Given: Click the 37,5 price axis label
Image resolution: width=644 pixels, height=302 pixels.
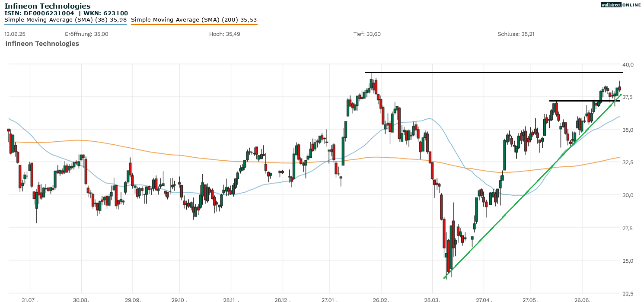Looking at the screenshot, I should tap(628, 97).
